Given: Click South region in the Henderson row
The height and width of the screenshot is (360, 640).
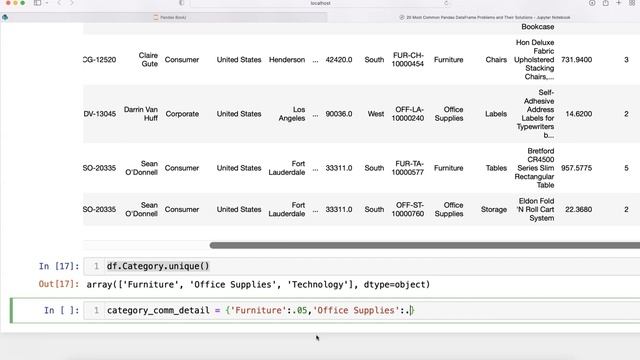Looking at the screenshot, I should tap(374, 60).
